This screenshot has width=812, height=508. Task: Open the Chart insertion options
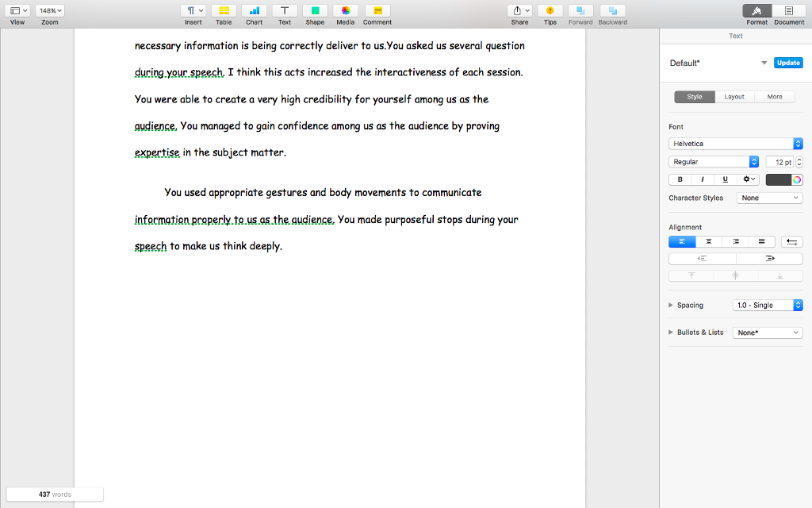(254, 11)
